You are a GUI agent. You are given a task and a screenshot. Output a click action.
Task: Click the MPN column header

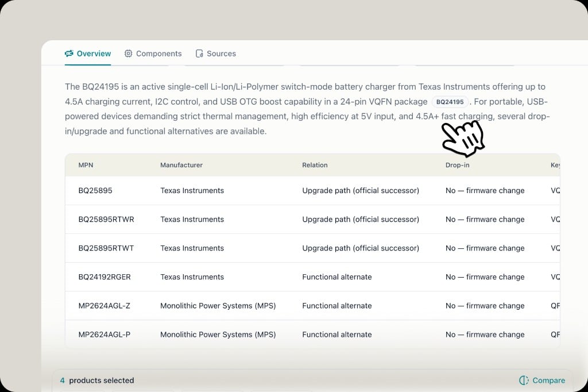[x=86, y=165]
